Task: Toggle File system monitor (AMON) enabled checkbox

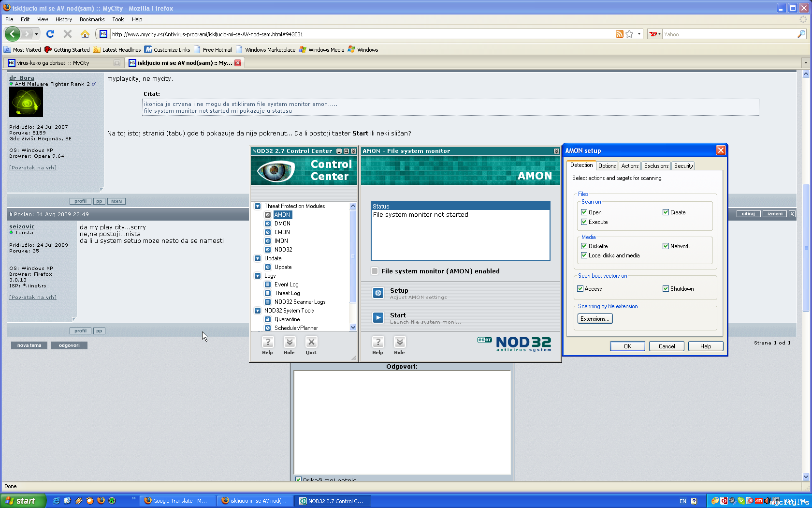Action: point(375,271)
